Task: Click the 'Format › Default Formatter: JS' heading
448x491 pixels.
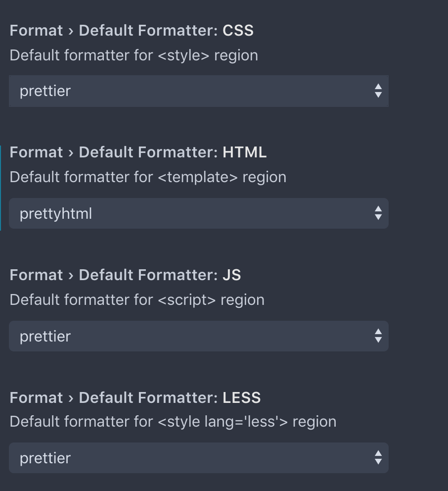Action: tap(126, 275)
